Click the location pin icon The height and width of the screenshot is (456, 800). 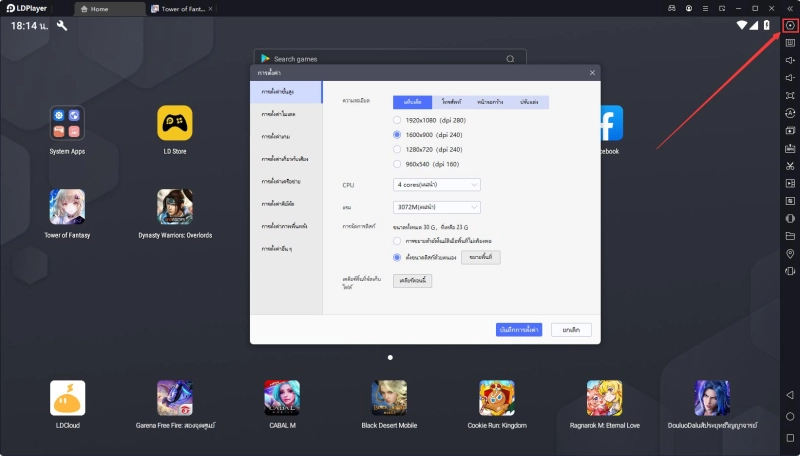[790, 254]
